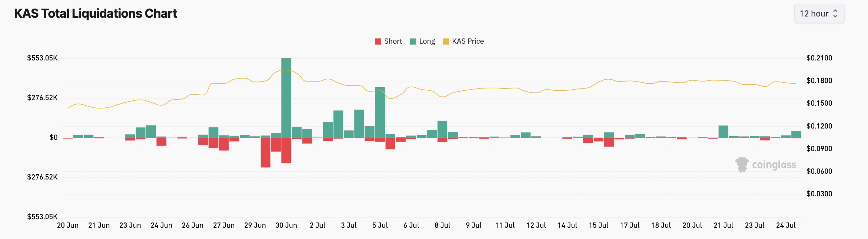This screenshot has width=868, height=239.
Task: Click the 20 Jun x-axis date label
Action: [68, 225]
